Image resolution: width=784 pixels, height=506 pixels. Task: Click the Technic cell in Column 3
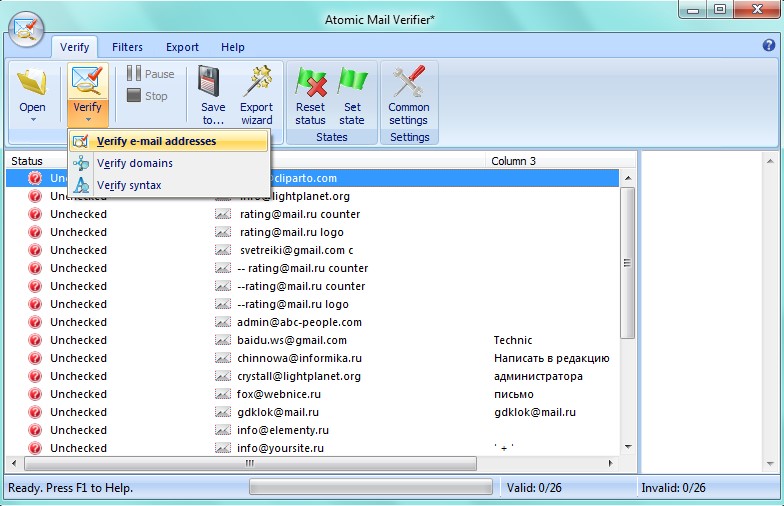pyautogui.click(x=512, y=340)
